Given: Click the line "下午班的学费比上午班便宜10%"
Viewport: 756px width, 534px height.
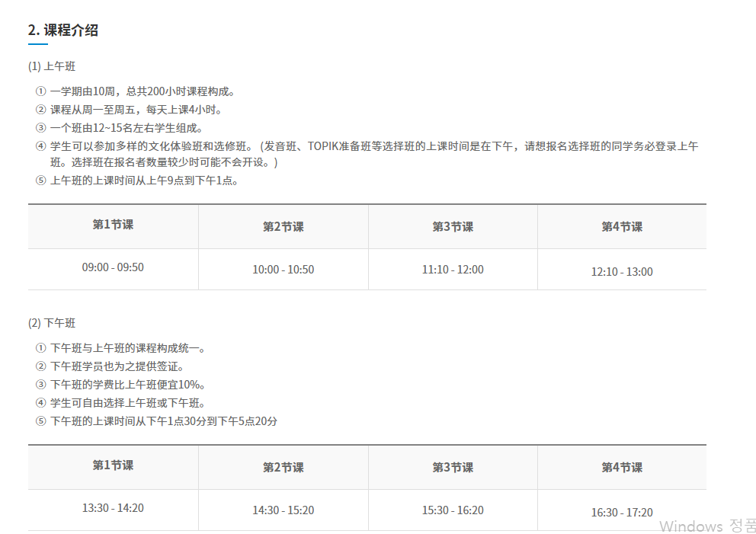Looking at the screenshot, I should click(127, 385).
